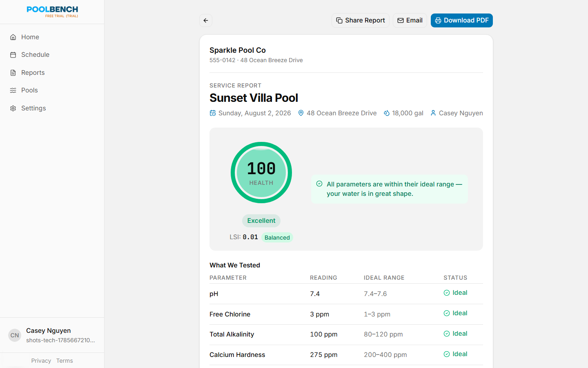Click the Total Alkalinity Ideal check icon
588x368 pixels.
[447, 334]
